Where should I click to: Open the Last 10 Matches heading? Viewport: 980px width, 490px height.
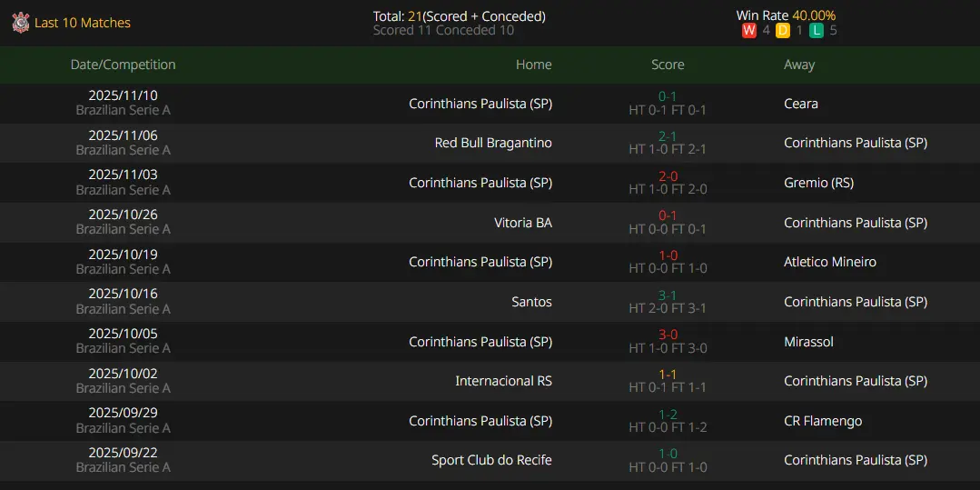click(83, 23)
